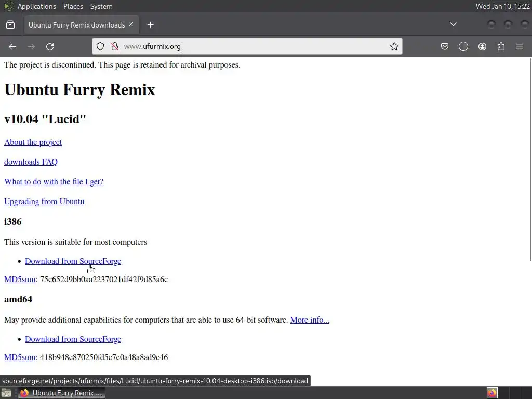This screenshot has width=532, height=399.
Task: Open Upgrading from Ubuntu link
Action: click(44, 202)
